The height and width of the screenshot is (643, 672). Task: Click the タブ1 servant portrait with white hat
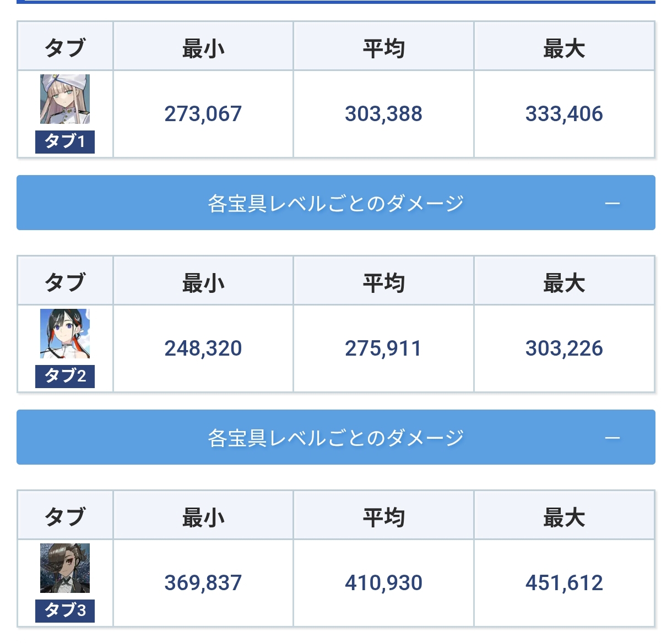click(x=65, y=99)
